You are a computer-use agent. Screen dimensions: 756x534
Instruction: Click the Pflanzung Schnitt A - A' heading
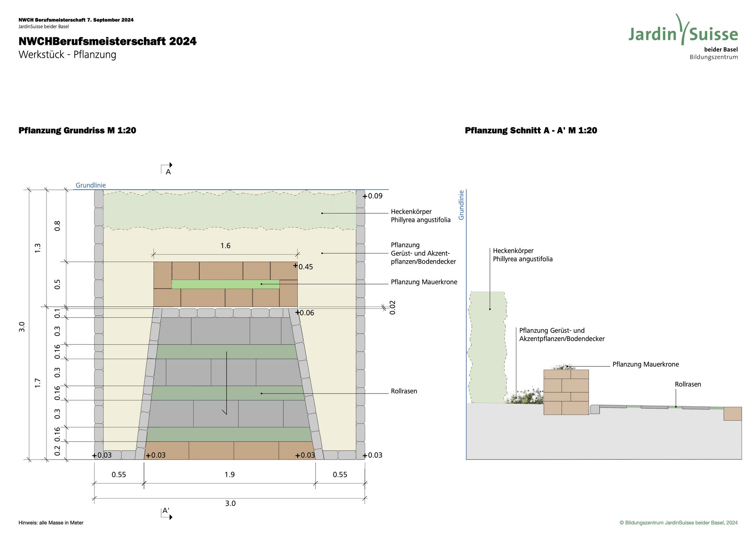(531, 131)
